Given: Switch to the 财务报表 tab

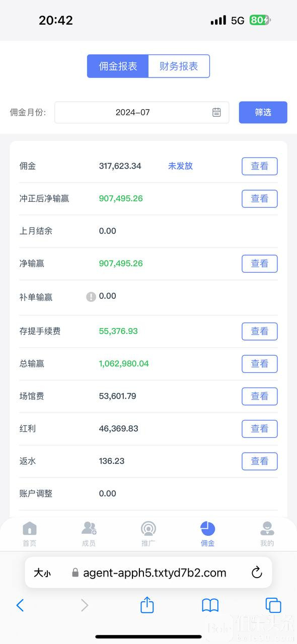Looking at the screenshot, I should (x=179, y=66).
